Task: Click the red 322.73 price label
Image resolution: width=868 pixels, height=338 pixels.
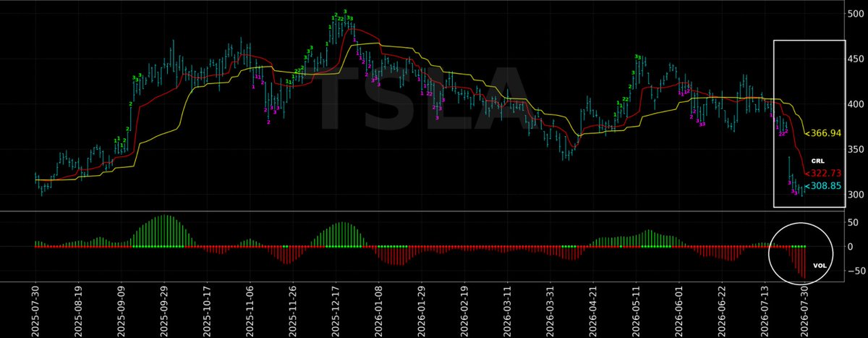Action: point(823,174)
